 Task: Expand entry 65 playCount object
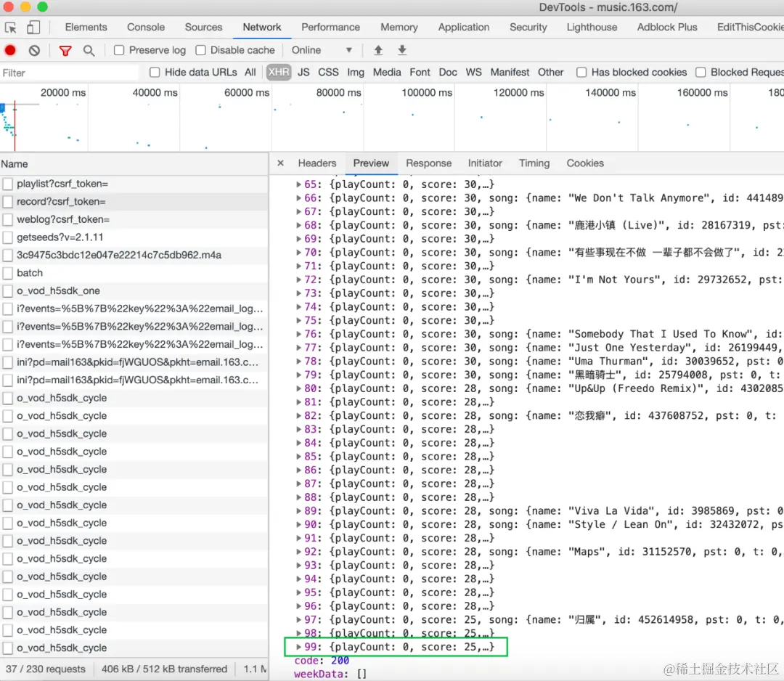point(298,184)
